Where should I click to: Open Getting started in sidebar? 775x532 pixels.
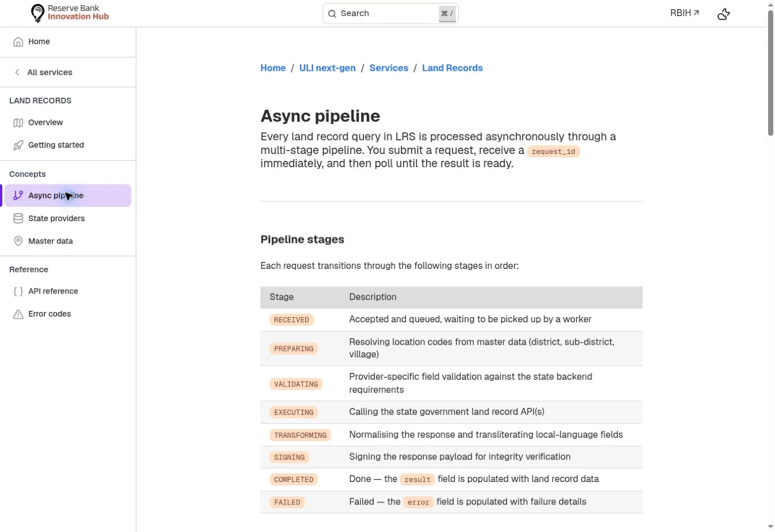tap(68, 145)
